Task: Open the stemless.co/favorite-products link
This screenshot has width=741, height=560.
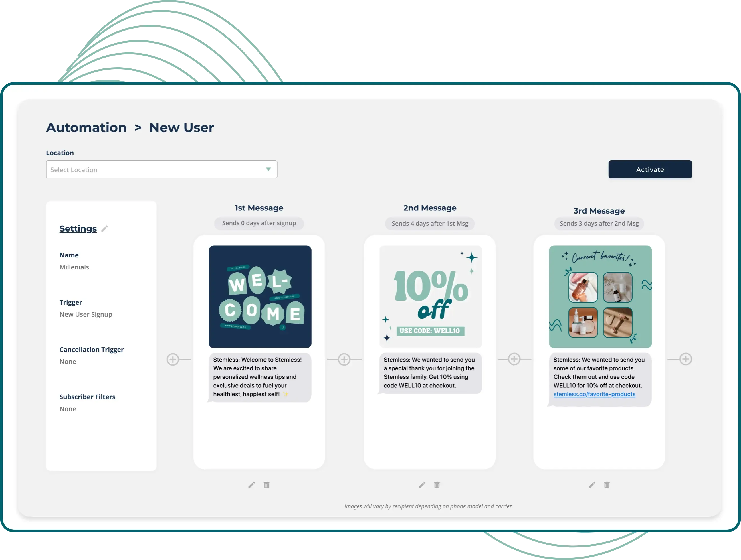Action: coord(593,394)
